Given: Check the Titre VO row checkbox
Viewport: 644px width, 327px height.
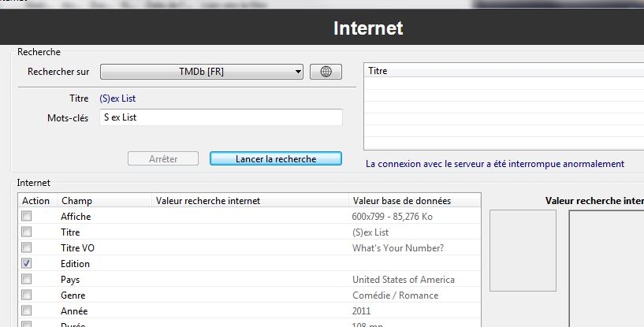Looking at the screenshot, I should (27, 248).
